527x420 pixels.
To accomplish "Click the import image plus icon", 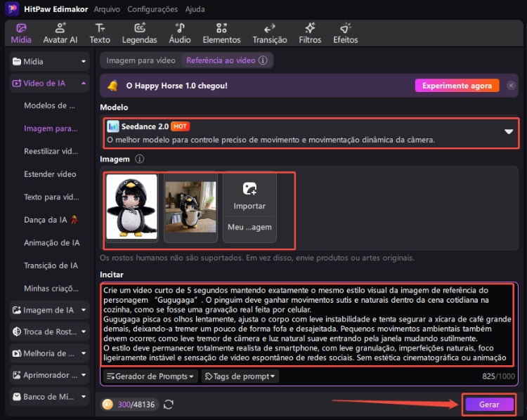I will [x=249, y=188].
